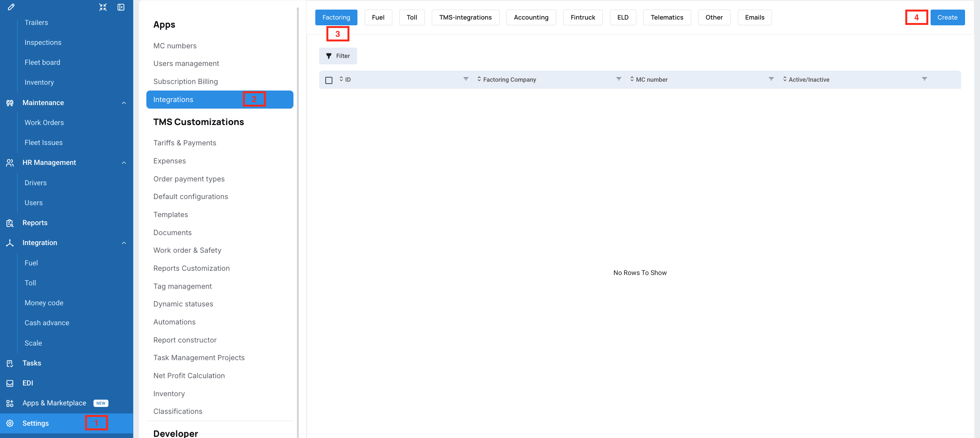Click the Apps & Marketplace grid icon
The image size is (980, 438).
tap(10, 403)
